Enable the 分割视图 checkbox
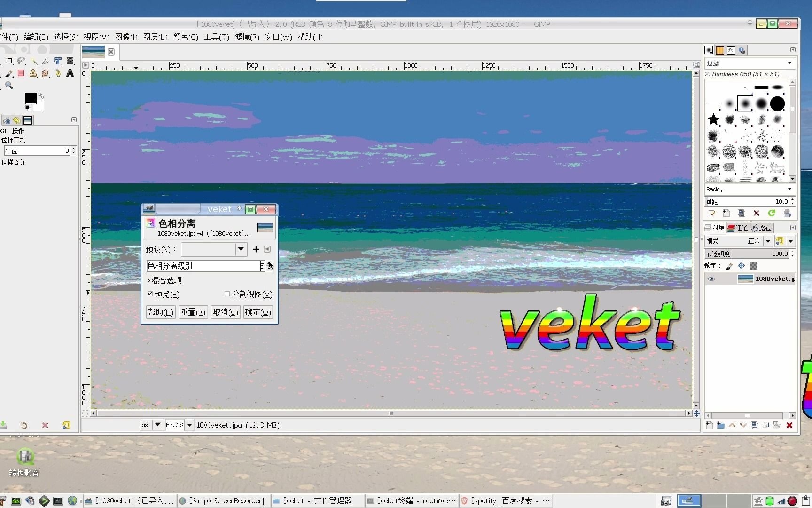This screenshot has width=812, height=508. point(227,294)
